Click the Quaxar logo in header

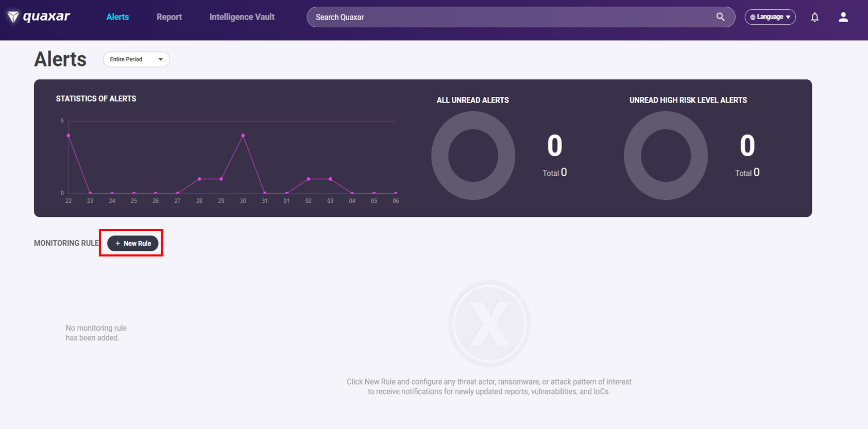tap(39, 17)
